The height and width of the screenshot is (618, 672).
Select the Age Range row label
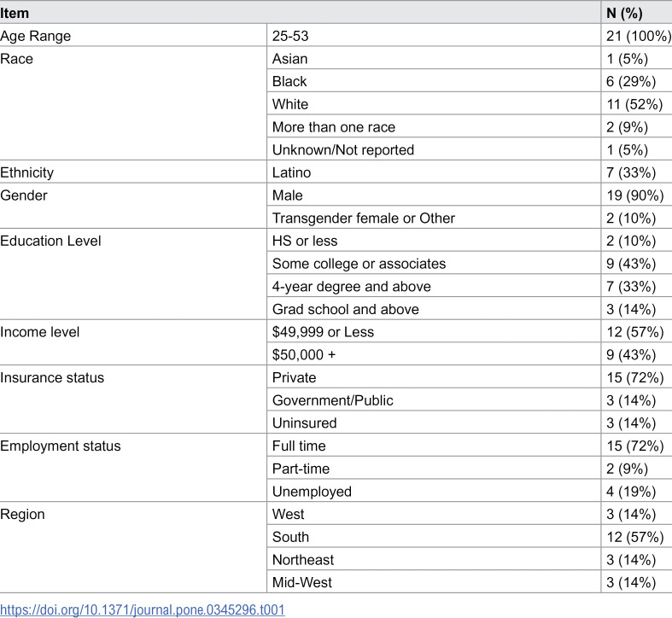(36, 36)
